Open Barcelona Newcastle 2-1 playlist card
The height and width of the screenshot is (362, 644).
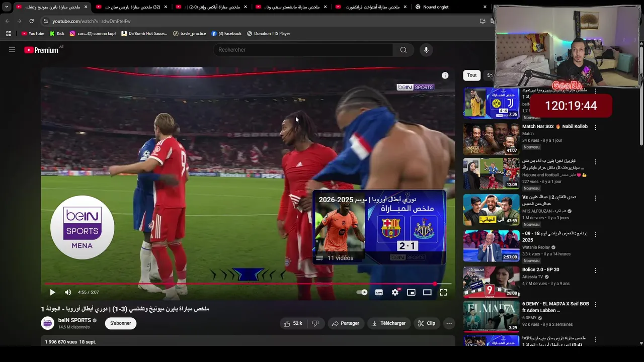tap(379, 227)
